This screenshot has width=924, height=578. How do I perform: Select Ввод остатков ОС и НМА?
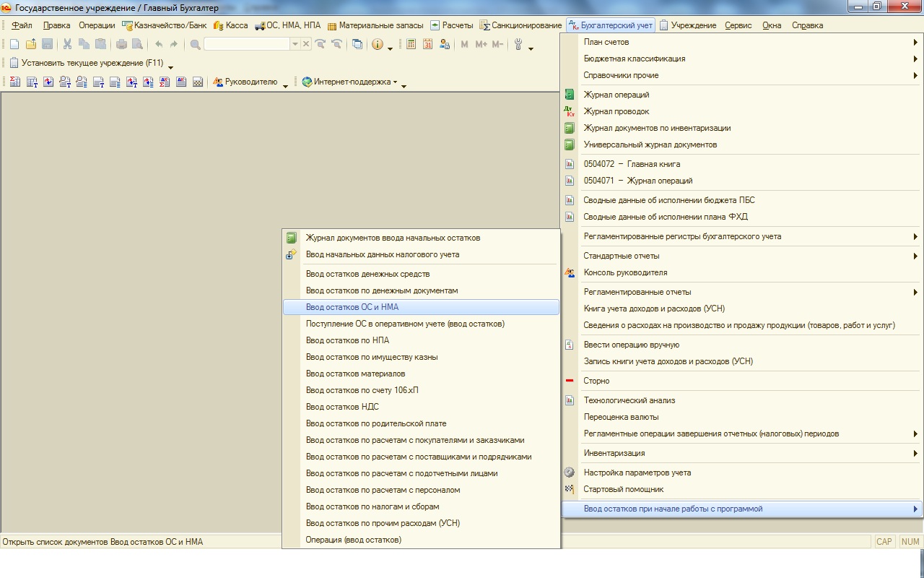[x=352, y=307]
